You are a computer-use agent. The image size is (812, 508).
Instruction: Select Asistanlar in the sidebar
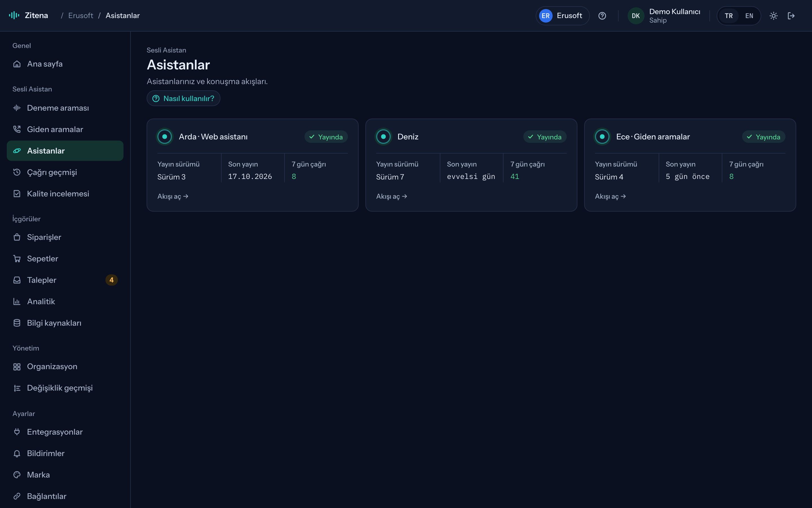coord(65,151)
